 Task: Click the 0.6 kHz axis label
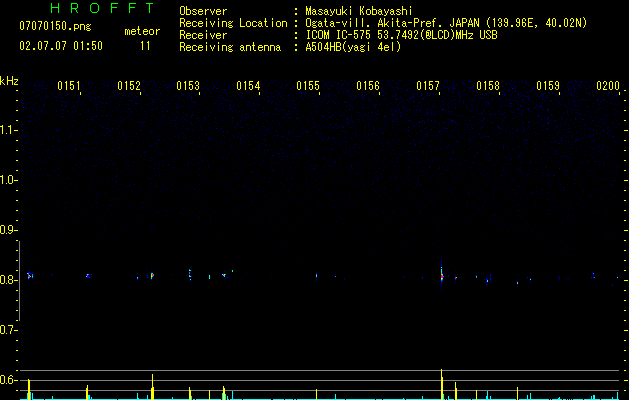click(8, 380)
